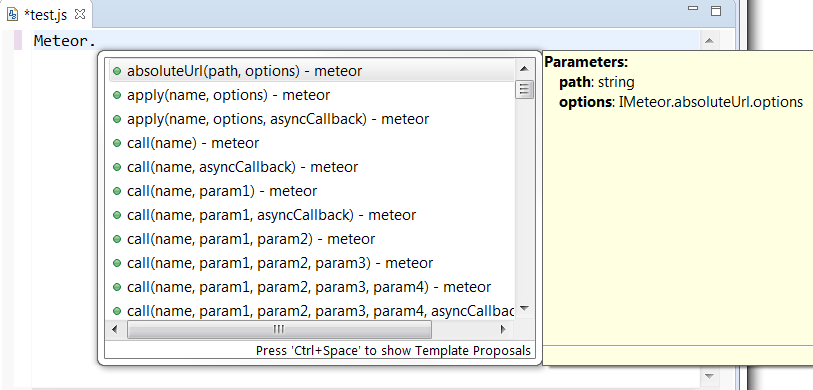Screen dimensions: 813x390
Task: Select the *test.js editor tab
Action: (x=46, y=15)
